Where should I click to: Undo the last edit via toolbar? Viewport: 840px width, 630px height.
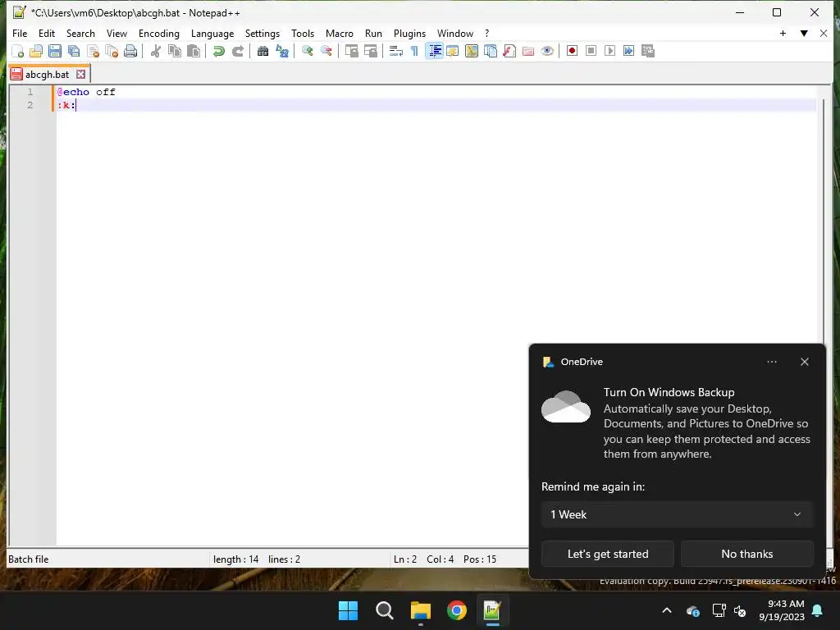pyautogui.click(x=218, y=51)
